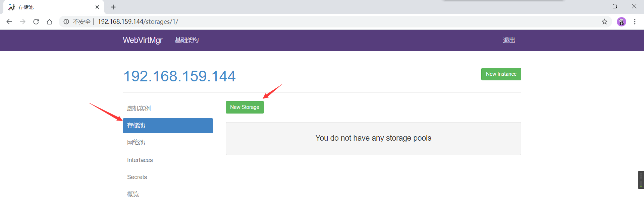Screen dimensions: 644x220
Task: Create a New Instance
Action: click(501, 74)
